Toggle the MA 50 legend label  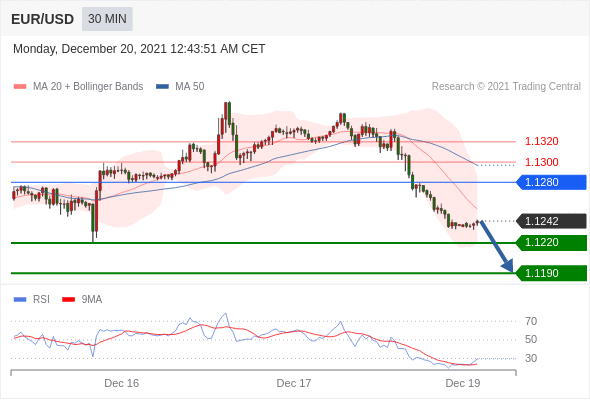click(190, 87)
